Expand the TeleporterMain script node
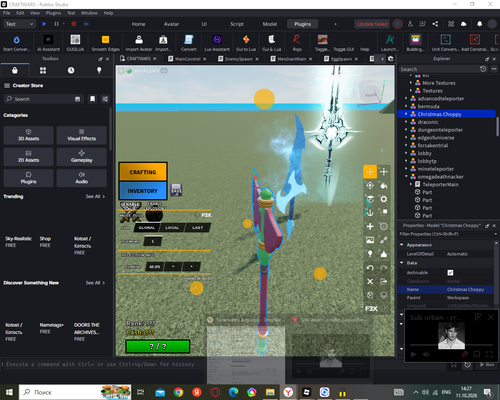The height and width of the screenshot is (400, 500). pos(411,184)
